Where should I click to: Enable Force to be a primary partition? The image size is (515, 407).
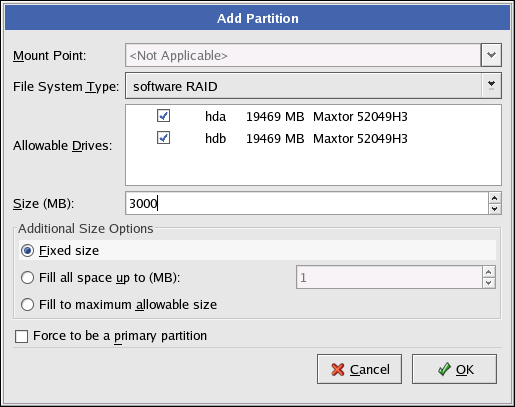click(21, 336)
